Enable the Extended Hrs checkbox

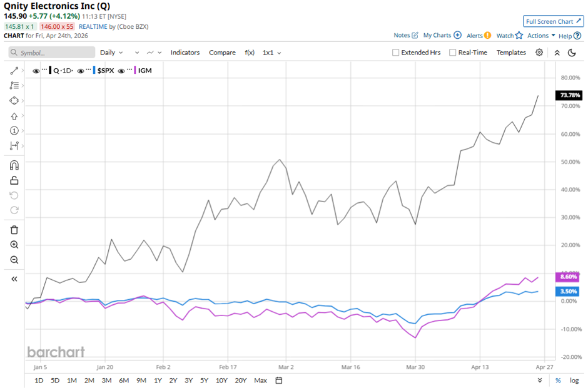click(x=396, y=53)
